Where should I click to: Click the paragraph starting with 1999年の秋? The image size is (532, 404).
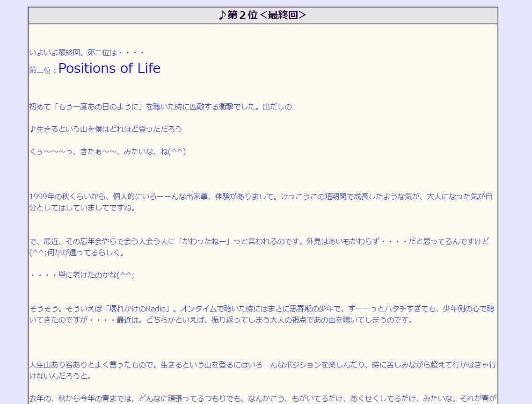(x=187, y=196)
